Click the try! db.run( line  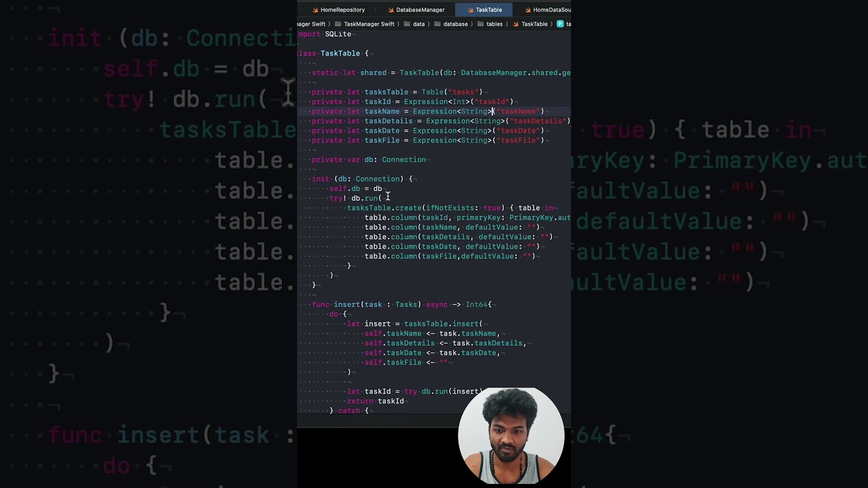tap(356, 198)
